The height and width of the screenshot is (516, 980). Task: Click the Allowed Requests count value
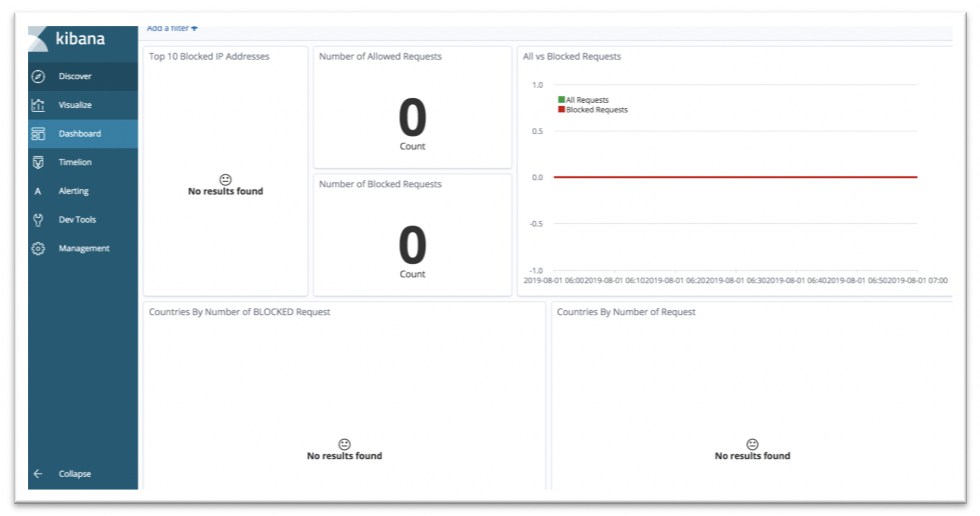pyautogui.click(x=412, y=118)
